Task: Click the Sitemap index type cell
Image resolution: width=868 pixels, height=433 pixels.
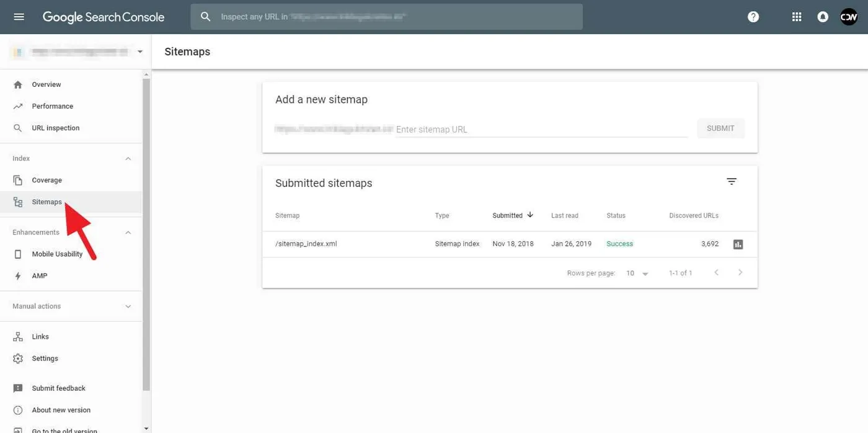Action: 457,244
